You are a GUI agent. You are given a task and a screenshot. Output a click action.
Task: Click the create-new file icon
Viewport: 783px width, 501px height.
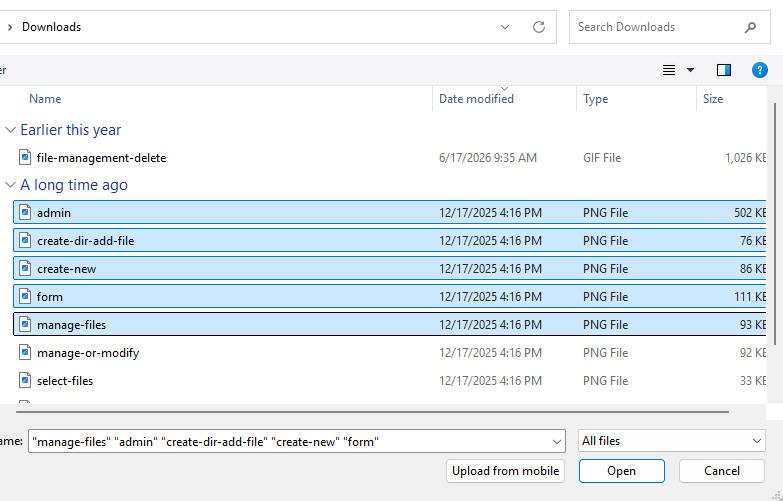point(25,268)
